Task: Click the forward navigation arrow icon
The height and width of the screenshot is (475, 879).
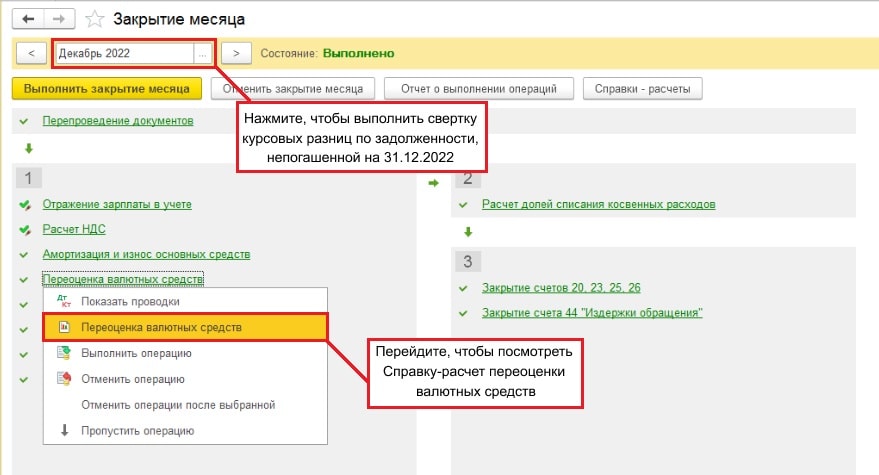Action: pos(60,19)
